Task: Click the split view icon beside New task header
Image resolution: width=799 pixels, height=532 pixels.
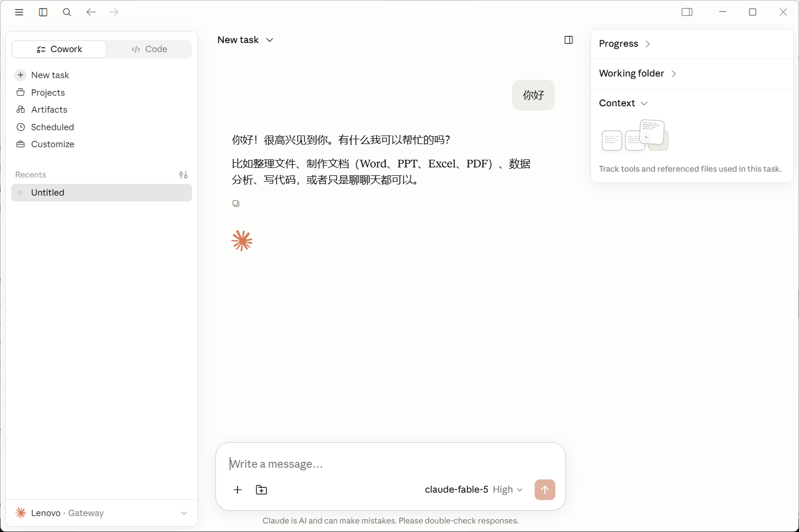Action: point(569,40)
